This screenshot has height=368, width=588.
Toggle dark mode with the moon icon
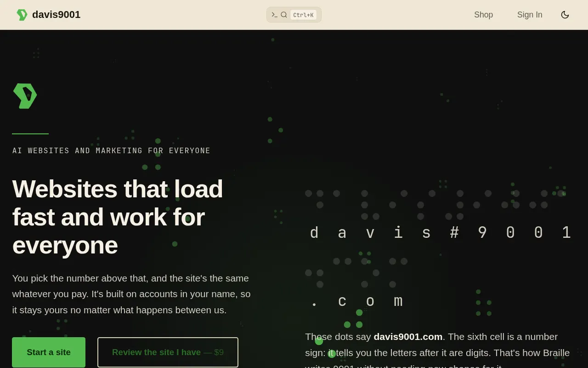pyautogui.click(x=565, y=15)
